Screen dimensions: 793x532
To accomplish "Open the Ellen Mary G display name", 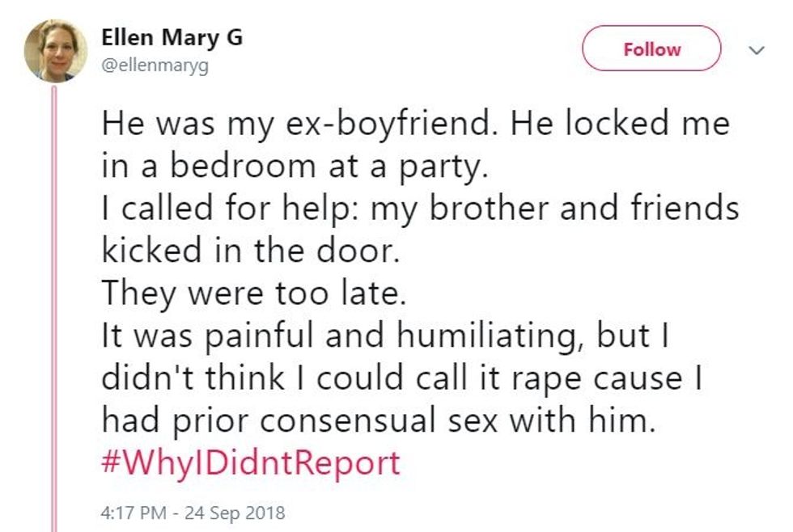I will click(x=172, y=38).
